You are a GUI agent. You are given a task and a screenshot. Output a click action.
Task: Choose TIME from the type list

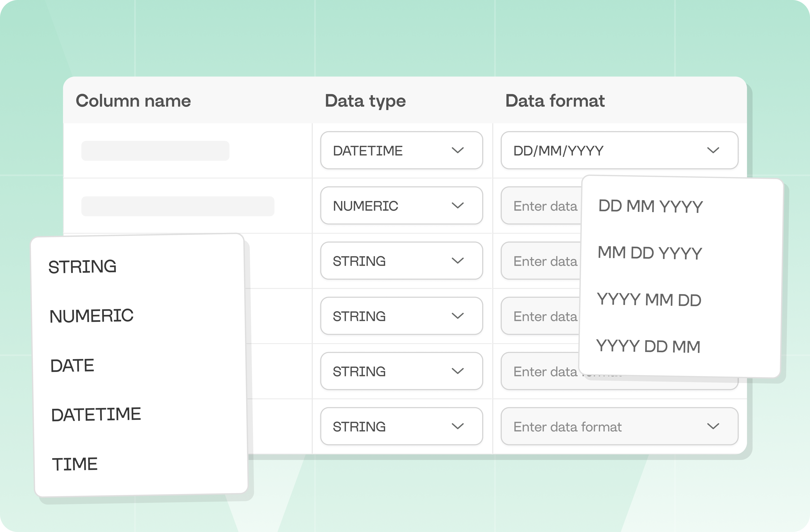pyautogui.click(x=75, y=464)
